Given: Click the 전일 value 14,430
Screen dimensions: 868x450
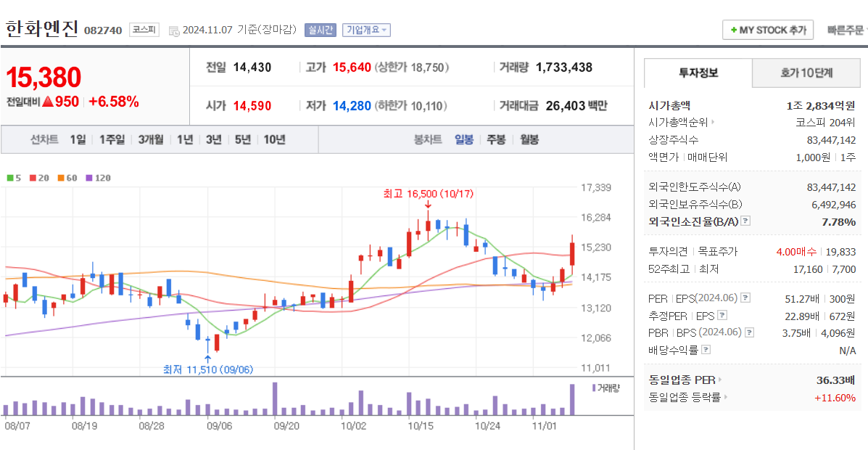Looking at the screenshot, I should tap(252, 67).
